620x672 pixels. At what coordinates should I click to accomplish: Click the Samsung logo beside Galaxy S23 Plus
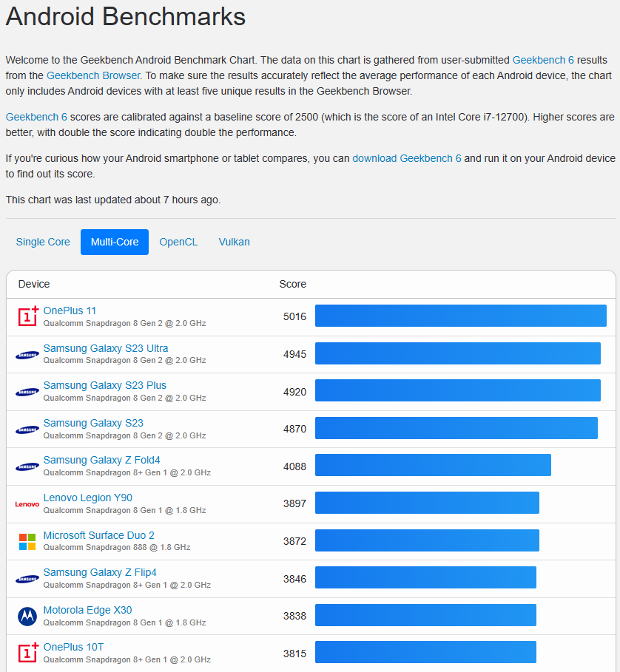27,392
